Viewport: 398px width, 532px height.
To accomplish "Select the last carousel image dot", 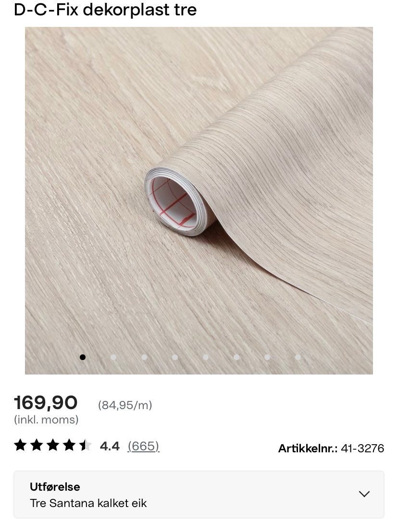I will pos(298,357).
